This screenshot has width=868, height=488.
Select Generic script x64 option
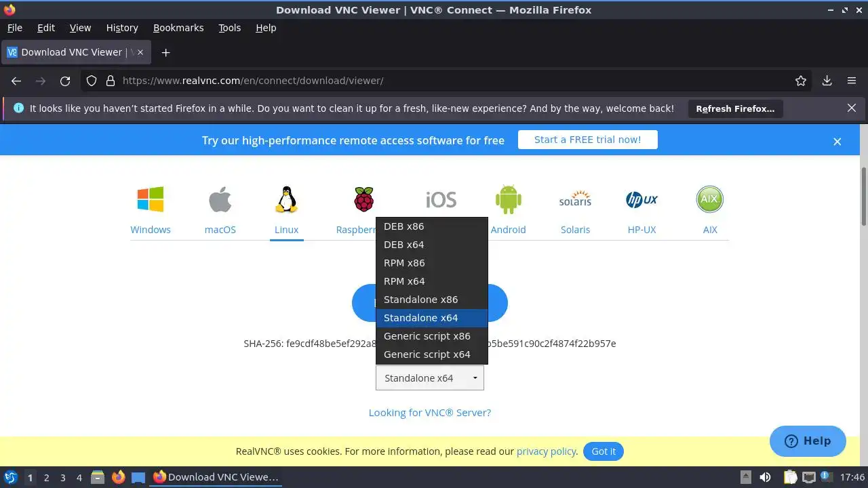click(x=431, y=354)
